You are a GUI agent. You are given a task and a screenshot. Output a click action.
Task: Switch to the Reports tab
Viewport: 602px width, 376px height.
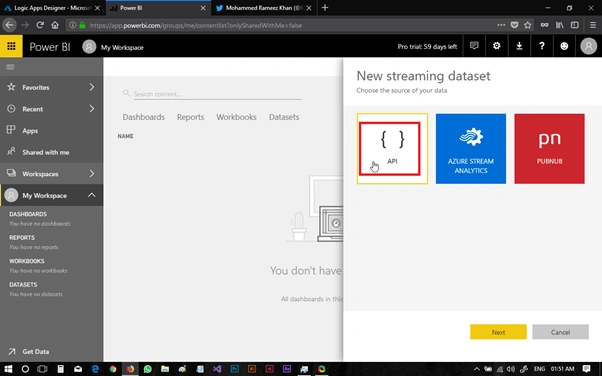click(190, 117)
